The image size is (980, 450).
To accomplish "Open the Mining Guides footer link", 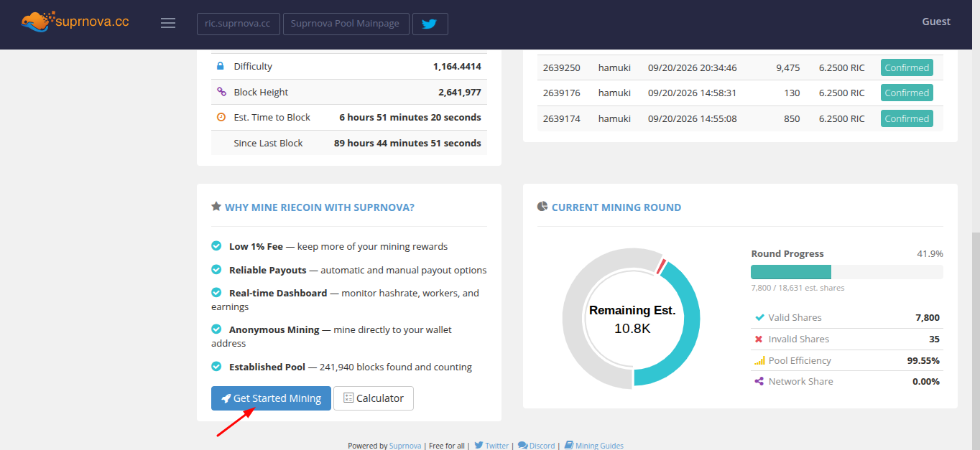I will point(593,446).
